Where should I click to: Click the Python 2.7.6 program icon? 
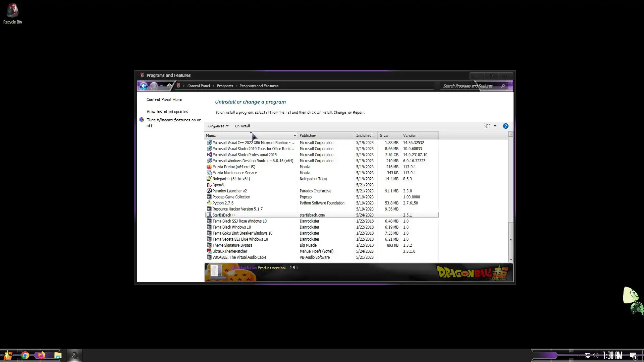pos(209,203)
